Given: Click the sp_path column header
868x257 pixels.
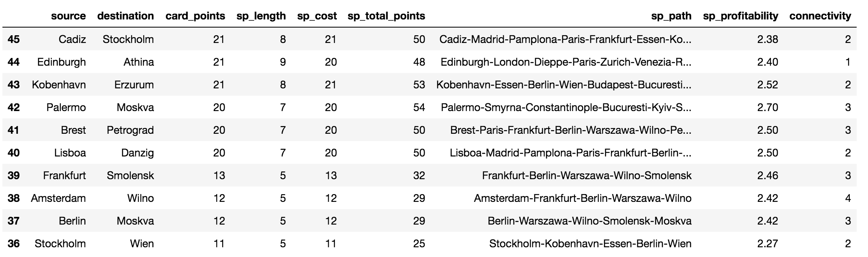Looking at the screenshot, I should click(671, 16).
